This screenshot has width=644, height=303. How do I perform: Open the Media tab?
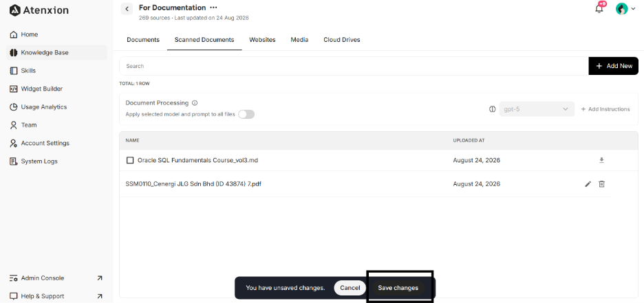pyautogui.click(x=299, y=40)
